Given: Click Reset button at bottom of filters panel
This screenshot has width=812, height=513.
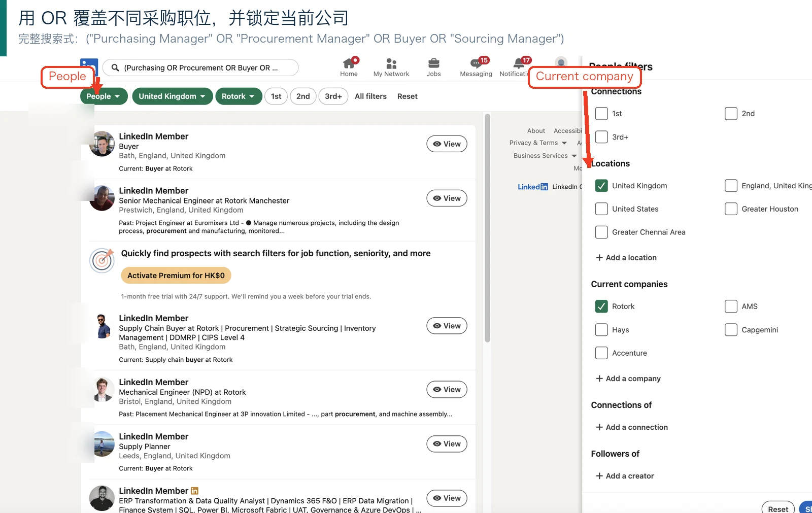Looking at the screenshot, I should pos(778,507).
